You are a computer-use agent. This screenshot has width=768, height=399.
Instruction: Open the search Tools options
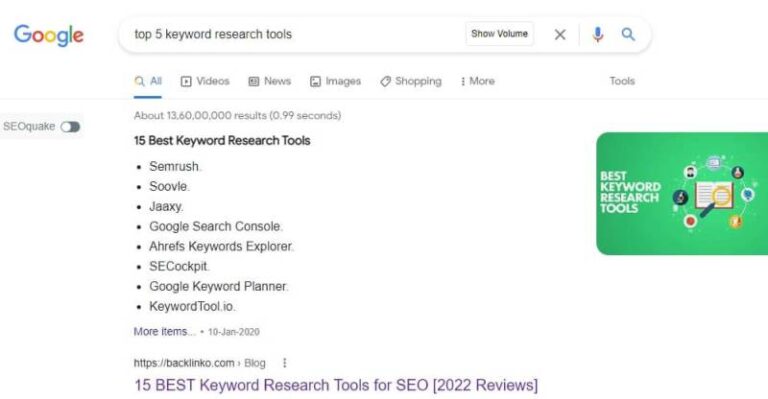[622, 81]
